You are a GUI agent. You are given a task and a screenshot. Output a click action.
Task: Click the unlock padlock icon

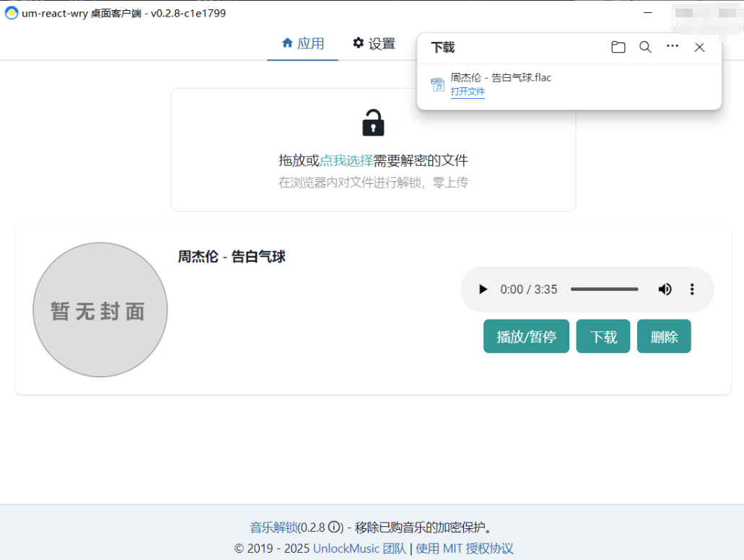pos(373,123)
